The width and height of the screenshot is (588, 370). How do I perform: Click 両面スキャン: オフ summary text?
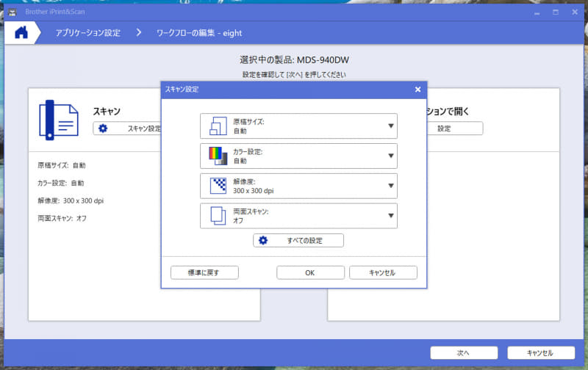(62, 218)
